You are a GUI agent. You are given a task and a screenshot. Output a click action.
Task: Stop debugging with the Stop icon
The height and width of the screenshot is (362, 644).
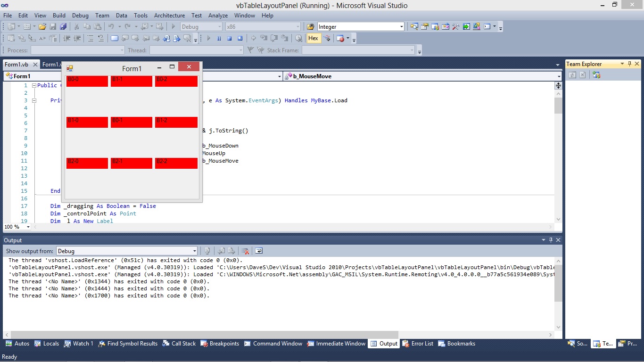tap(229, 39)
